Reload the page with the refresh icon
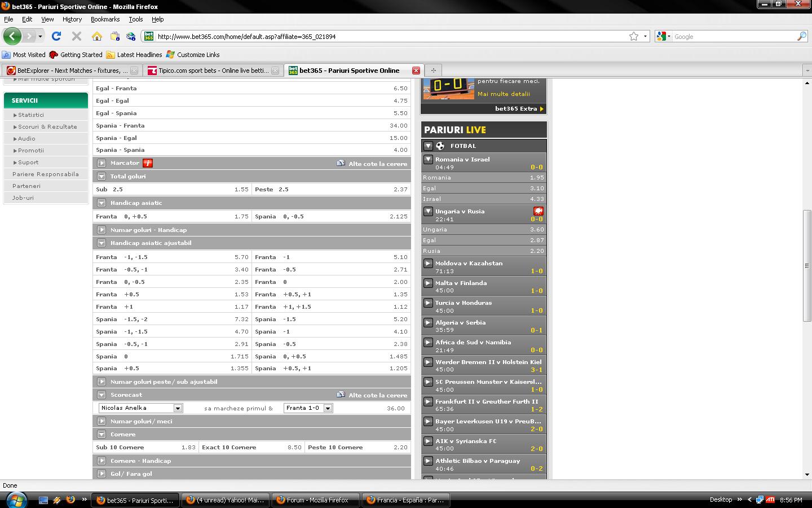Viewport: 812px width, 508px height. coord(56,36)
